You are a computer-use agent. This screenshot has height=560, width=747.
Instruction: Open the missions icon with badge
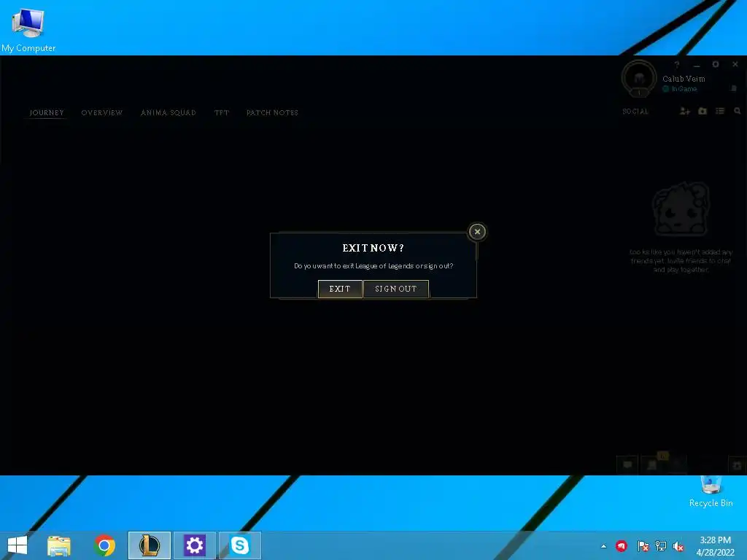[x=653, y=464]
